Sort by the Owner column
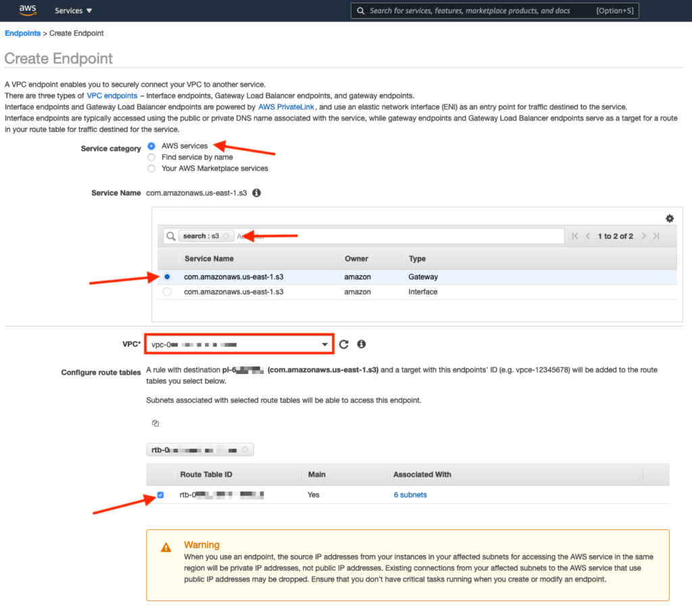692x616 pixels. tap(356, 259)
